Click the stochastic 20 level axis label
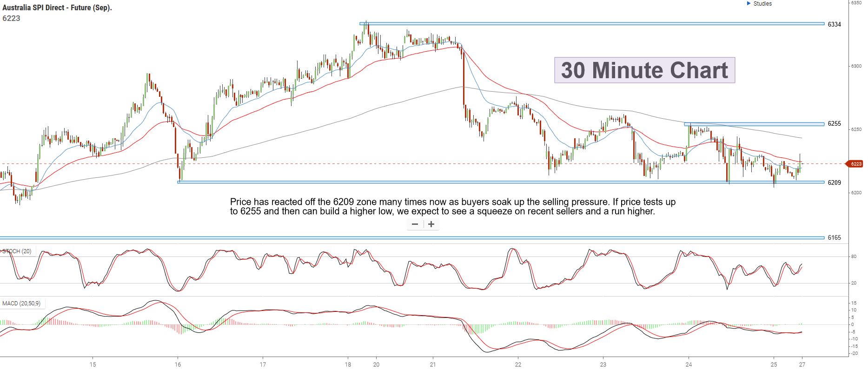Viewport: 868px width, 371px height. (854, 283)
